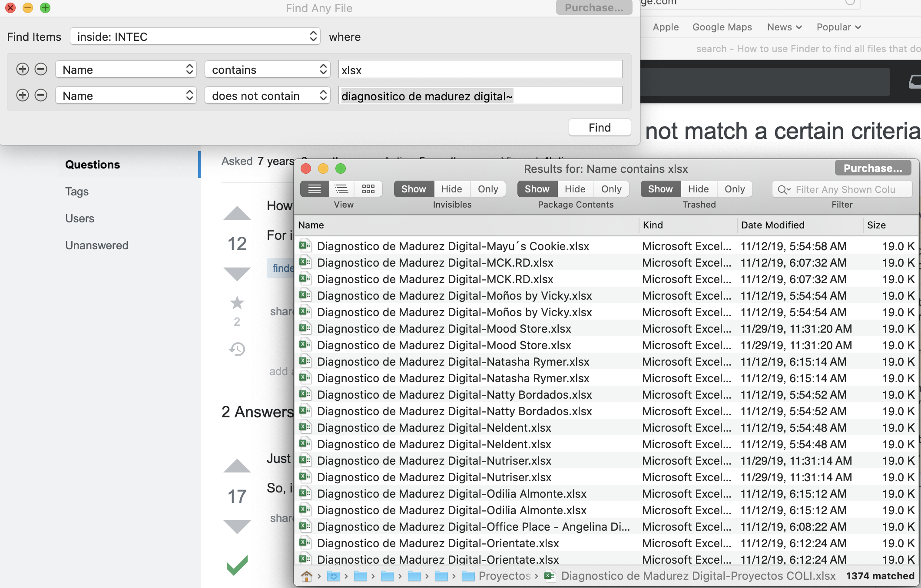This screenshot has height=588, width=921.
Task: Switch results to hierarchical list view
Action: (341, 189)
